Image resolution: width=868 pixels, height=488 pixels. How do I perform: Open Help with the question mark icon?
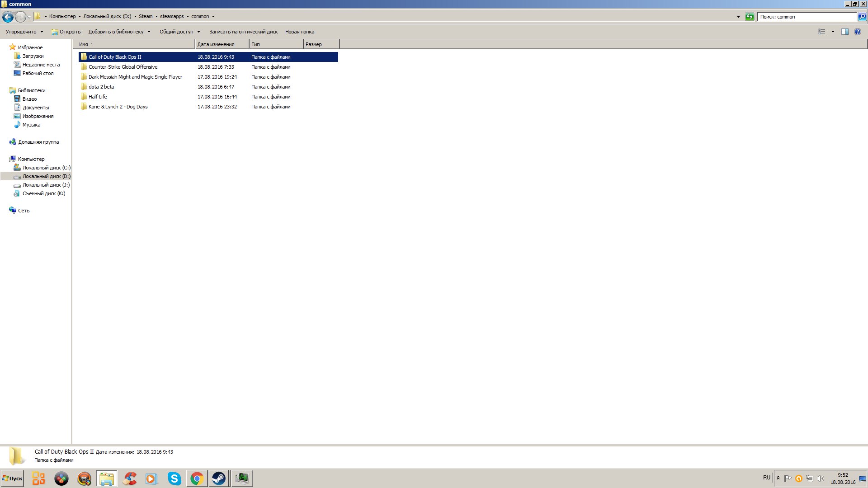(858, 32)
